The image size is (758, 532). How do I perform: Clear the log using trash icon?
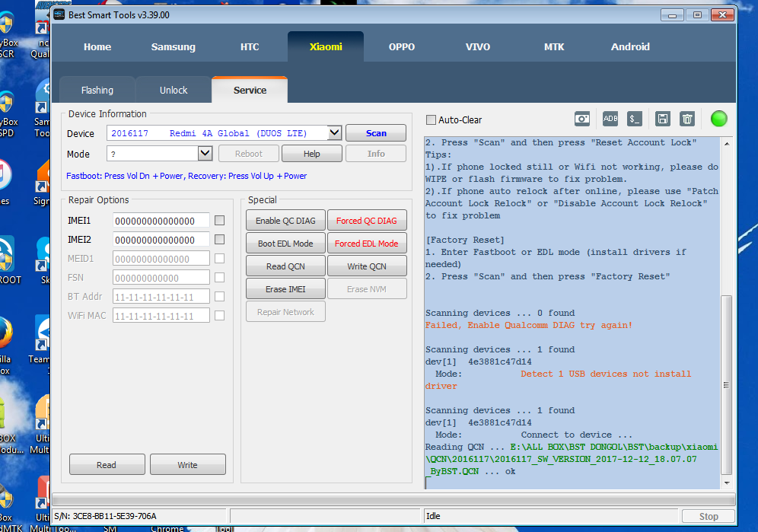click(x=687, y=119)
